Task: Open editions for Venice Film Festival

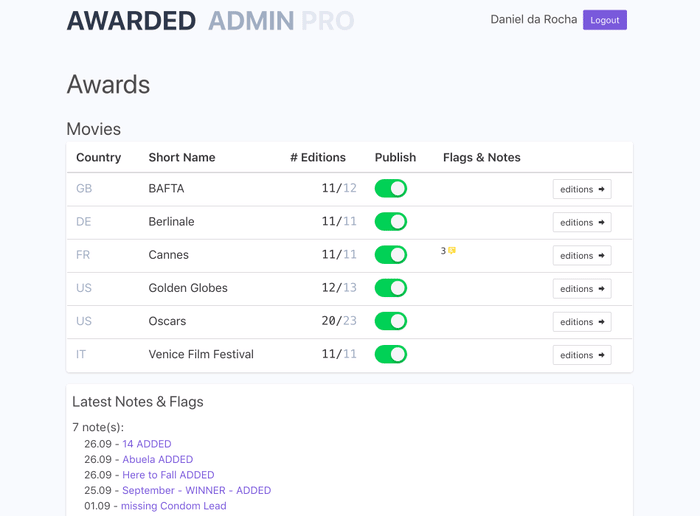Action: coord(582,355)
